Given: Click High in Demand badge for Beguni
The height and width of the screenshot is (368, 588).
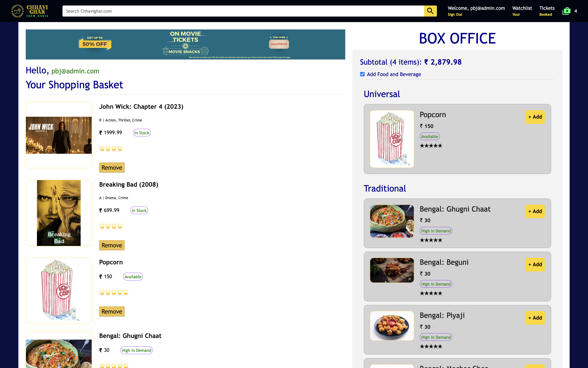Looking at the screenshot, I should (x=436, y=284).
